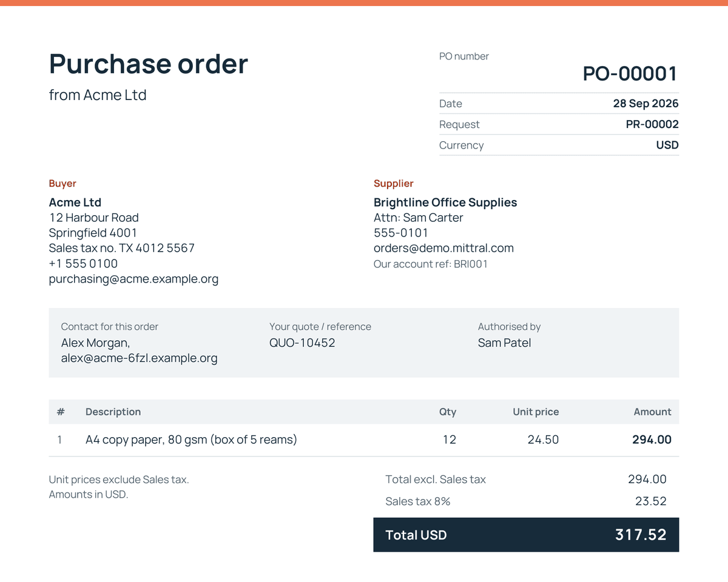The height and width of the screenshot is (582, 728).
Task: Click the grand total 317.52
Action: tap(641, 535)
